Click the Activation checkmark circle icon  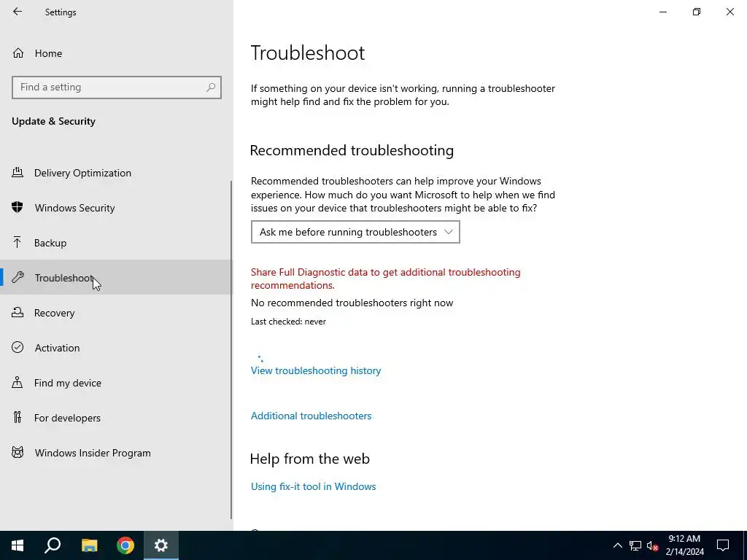pyautogui.click(x=18, y=347)
